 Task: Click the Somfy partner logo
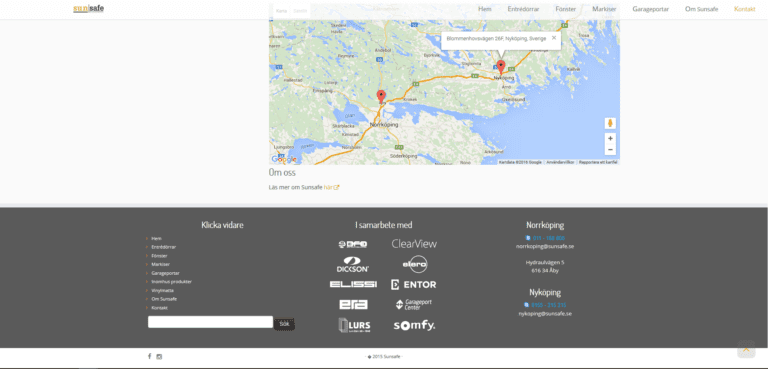click(x=414, y=325)
